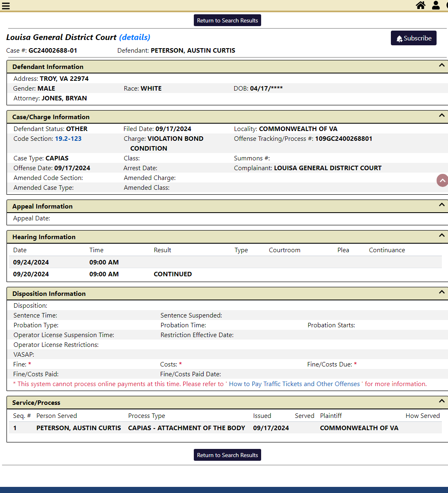This screenshot has height=493, width=448.
Task: Open the hamburger menu icon
Action: click(x=6, y=6)
